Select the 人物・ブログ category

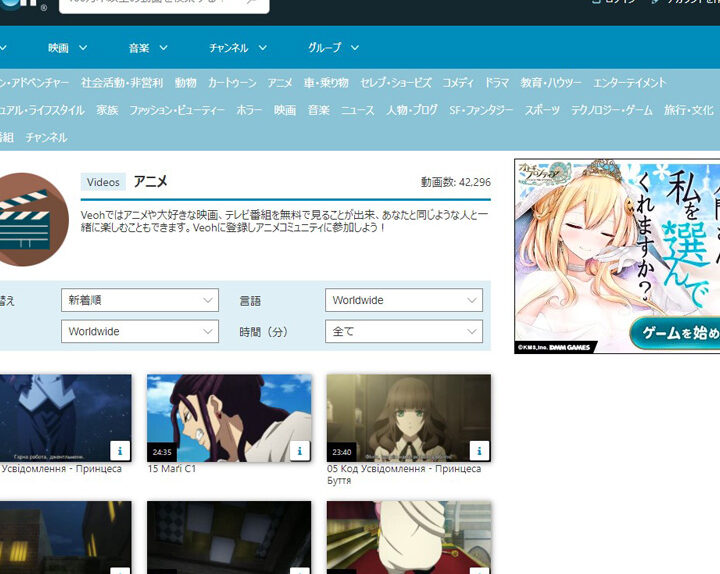tap(411, 110)
